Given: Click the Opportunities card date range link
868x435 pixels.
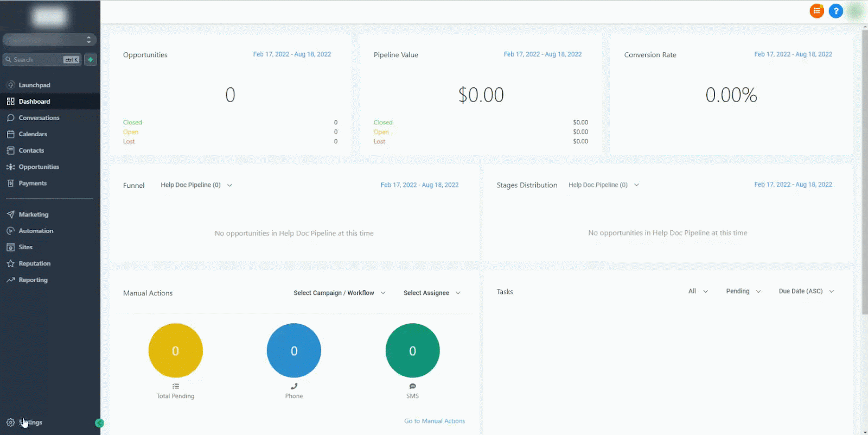Looking at the screenshot, I should (x=292, y=54).
